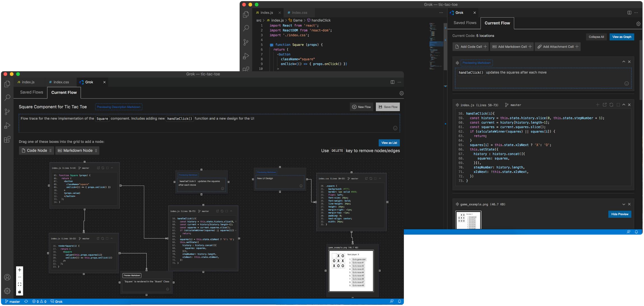The height and width of the screenshot is (306, 644).
Task: Remove the game_example.png attachment cell
Action: point(629,204)
